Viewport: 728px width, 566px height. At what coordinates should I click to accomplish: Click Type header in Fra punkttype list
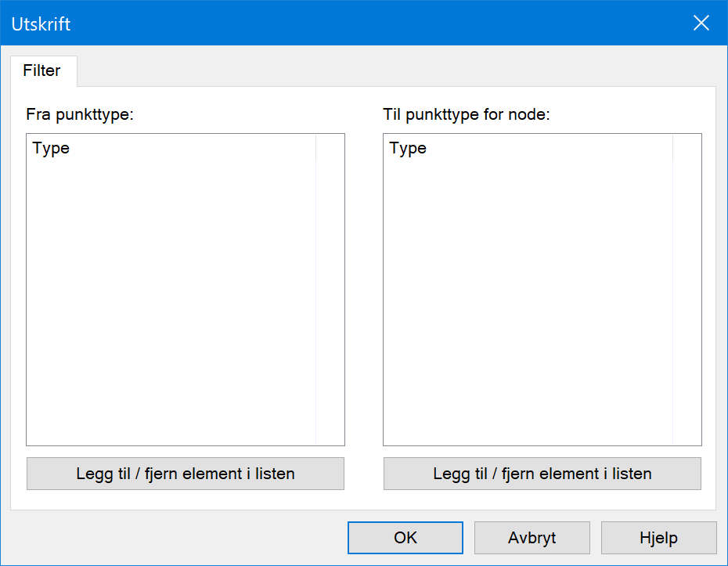(x=171, y=148)
